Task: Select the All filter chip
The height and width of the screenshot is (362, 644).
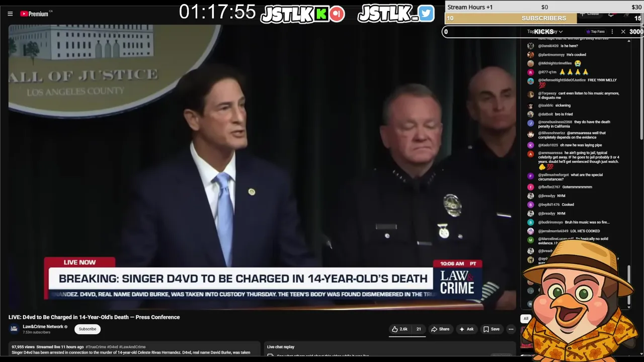Action: (525, 318)
